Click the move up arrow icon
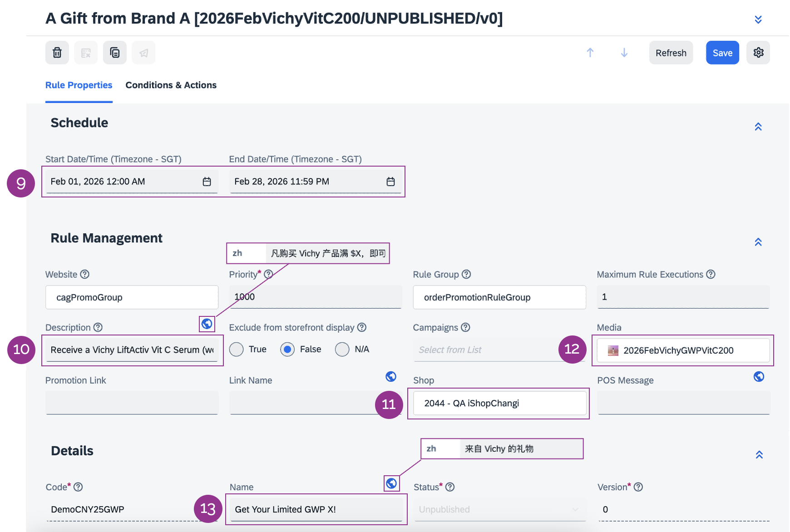790x532 pixels. 590,53
